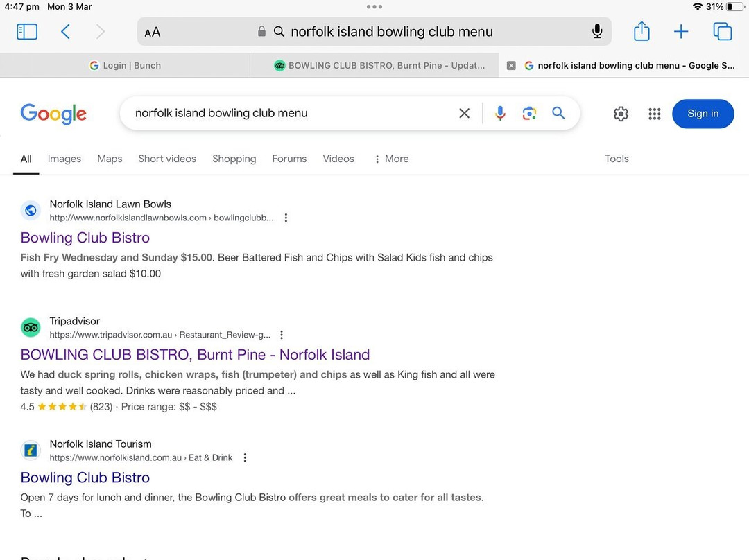This screenshot has width=749, height=560.
Task: Focus the Google search input field
Action: 291,113
